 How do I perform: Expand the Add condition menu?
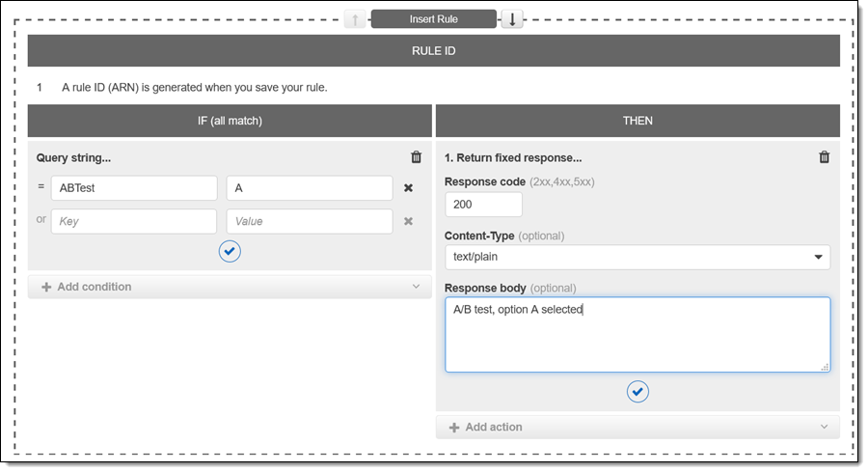point(230,287)
